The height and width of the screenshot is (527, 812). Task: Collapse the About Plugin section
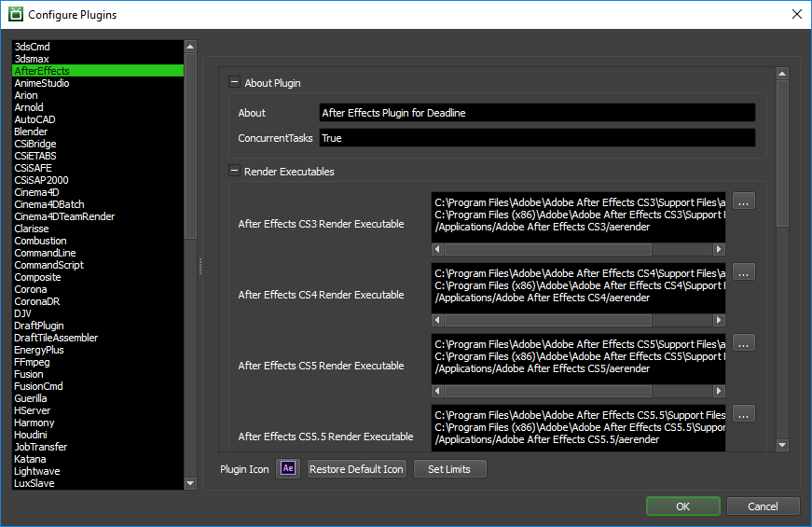point(235,82)
